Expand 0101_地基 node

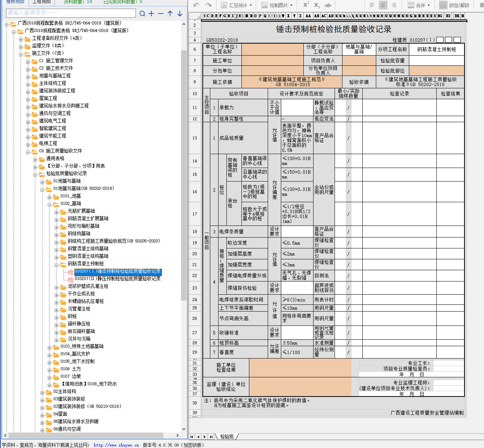coord(50,197)
